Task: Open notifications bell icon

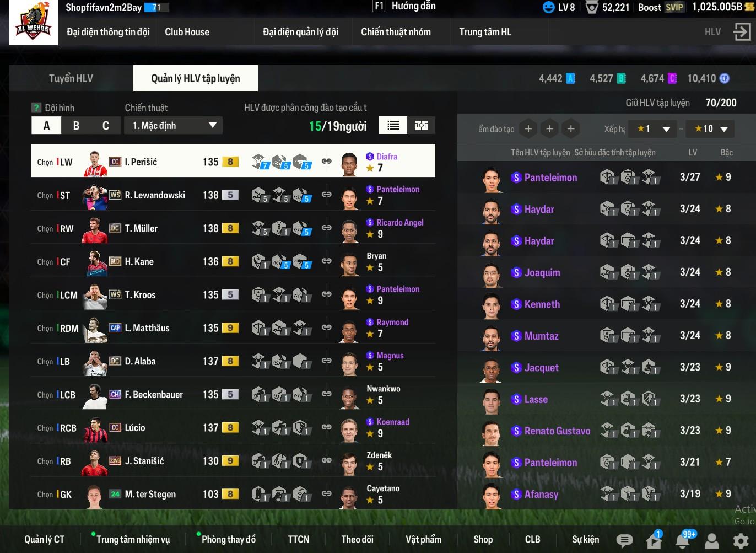Action: 682,541
